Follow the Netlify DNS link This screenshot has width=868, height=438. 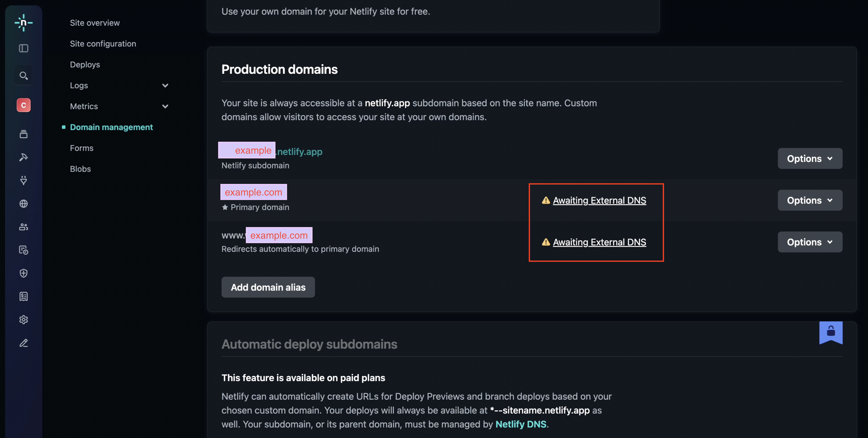tap(521, 424)
